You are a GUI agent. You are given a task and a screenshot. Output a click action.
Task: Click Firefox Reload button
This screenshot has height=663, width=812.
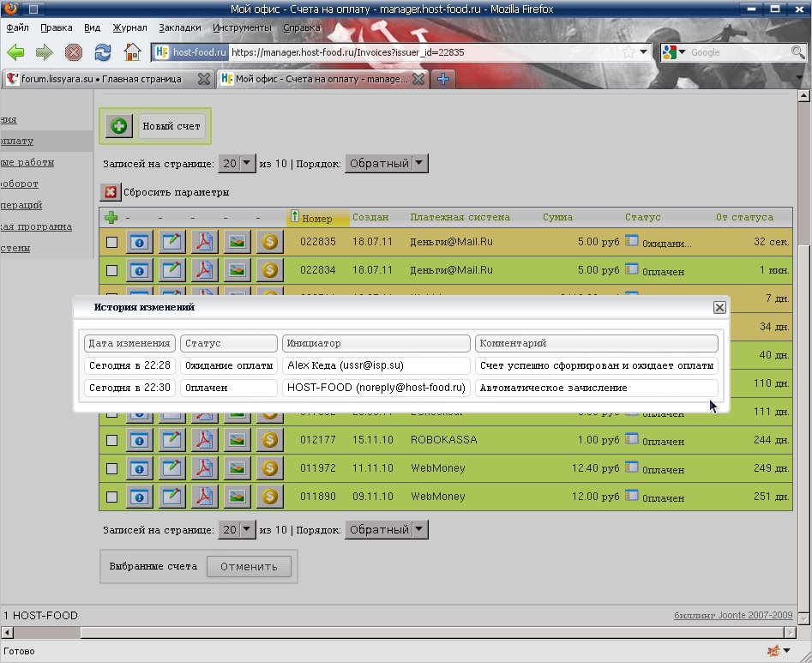[103, 51]
